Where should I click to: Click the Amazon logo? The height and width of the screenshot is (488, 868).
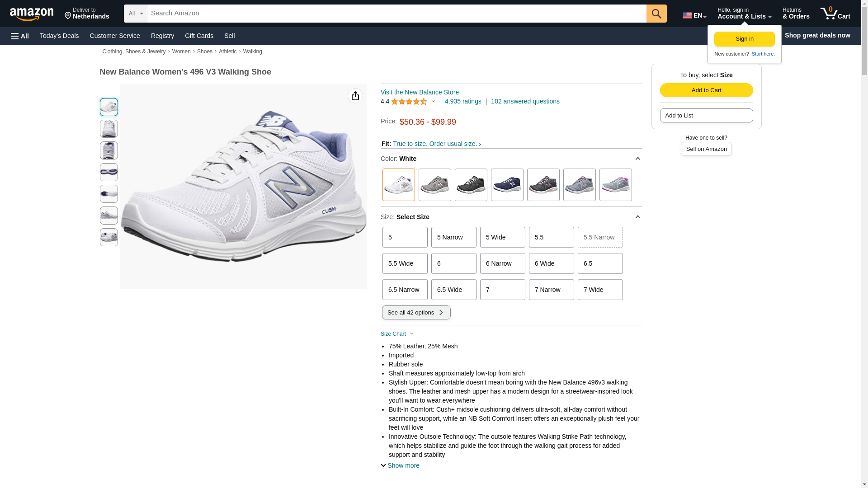(x=32, y=14)
